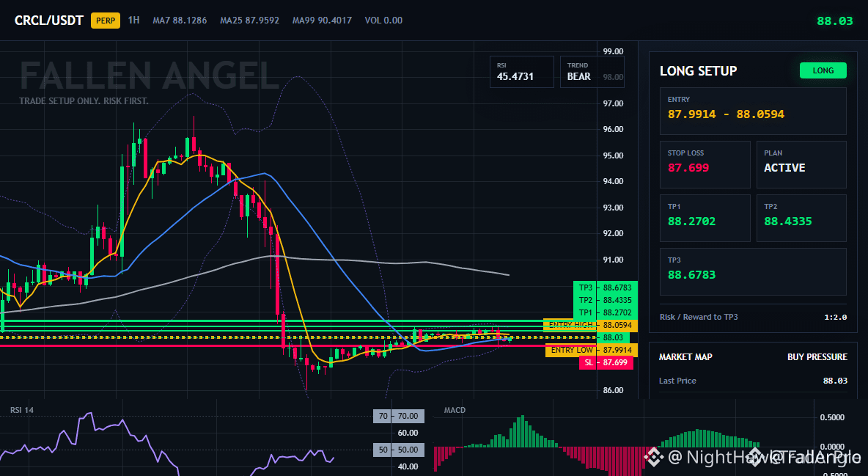Click the ENTRY HIGH 88.0594 chart tag
Screen dimensions: 868x476
point(590,325)
